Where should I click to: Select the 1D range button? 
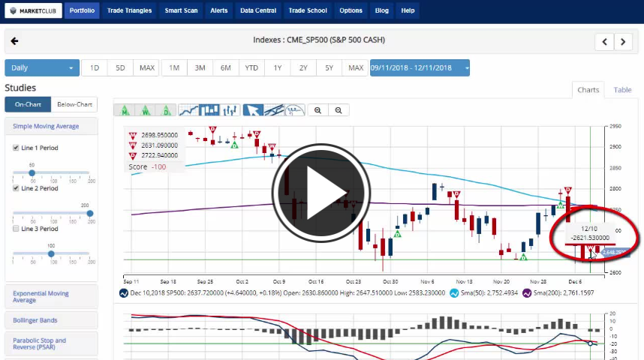(95, 68)
